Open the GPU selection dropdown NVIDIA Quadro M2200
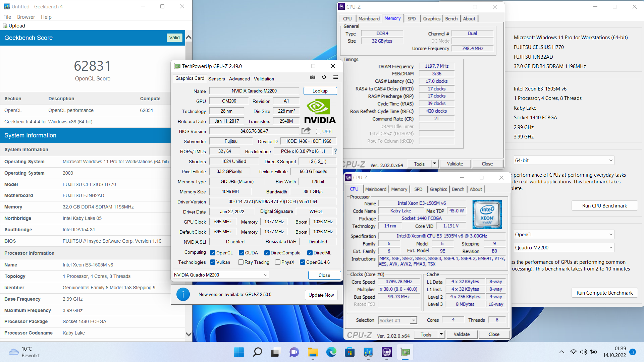644x362 pixels. (x=221, y=275)
